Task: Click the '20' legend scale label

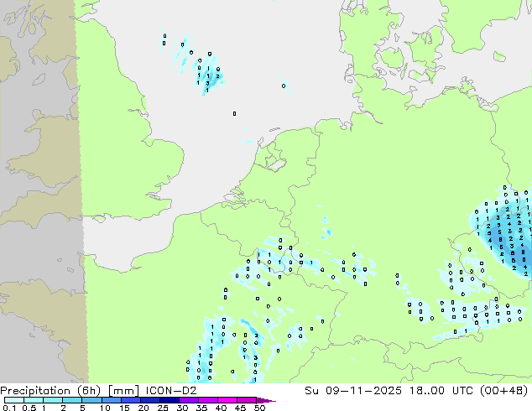Action: coord(143,408)
